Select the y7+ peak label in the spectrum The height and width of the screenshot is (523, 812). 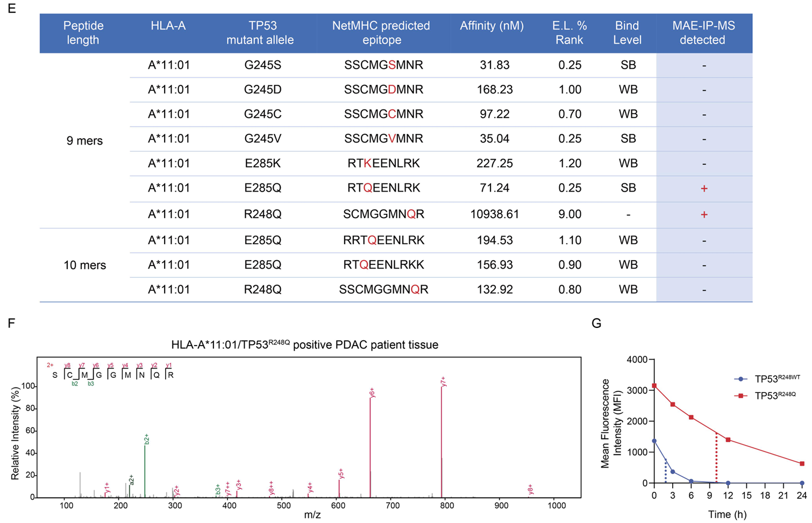[x=444, y=381]
